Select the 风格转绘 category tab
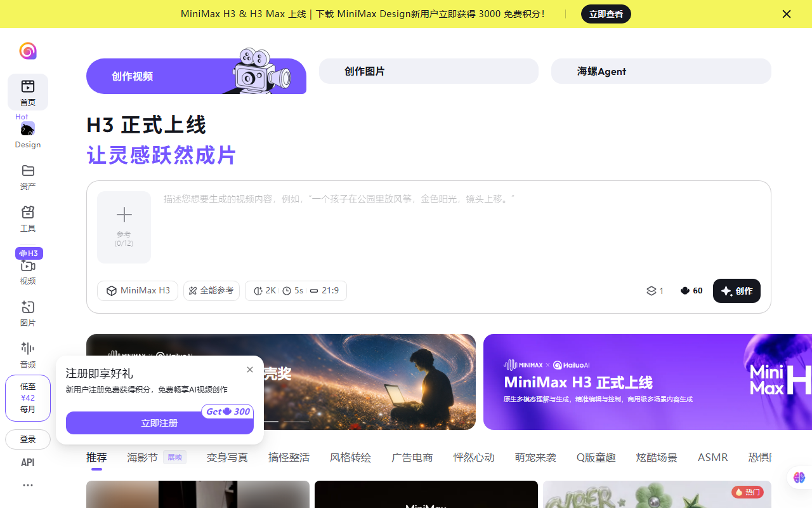Image resolution: width=812 pixels, height=508 pixels. click(350, 457)
